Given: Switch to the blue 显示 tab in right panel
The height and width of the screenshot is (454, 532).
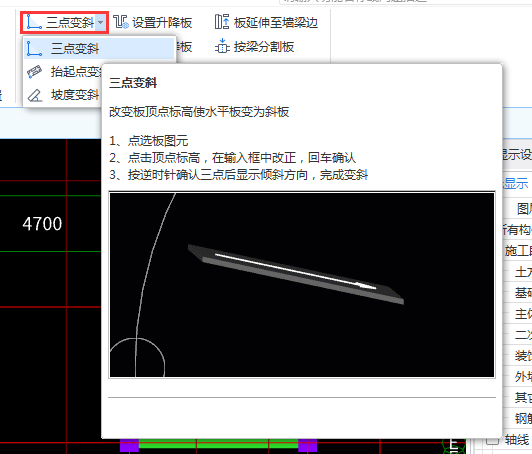Looking at the screenshot, I should 516,184.
